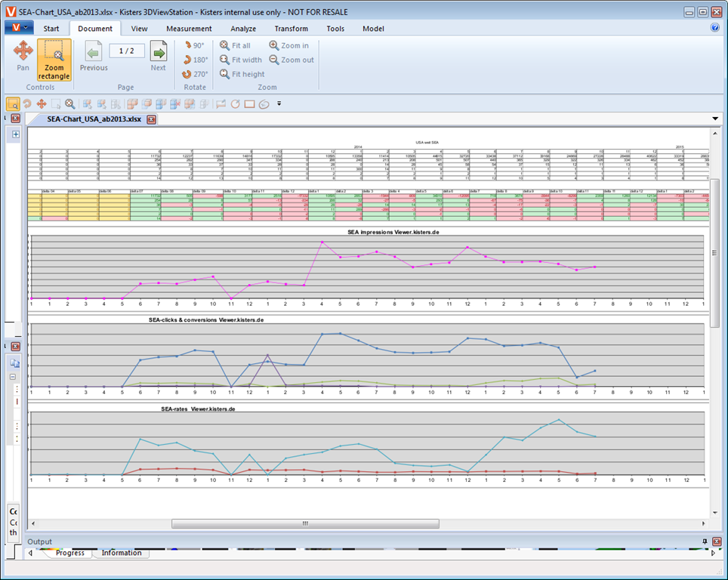
Task: Go to the Next page
Action: [x=159, y=56]
